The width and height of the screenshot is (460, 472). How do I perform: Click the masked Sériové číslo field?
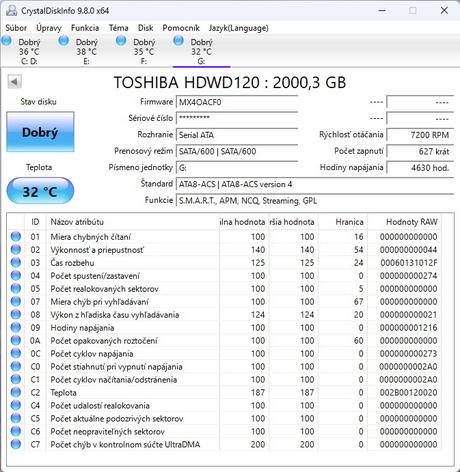pyautogui.click(x=237, y=118)
